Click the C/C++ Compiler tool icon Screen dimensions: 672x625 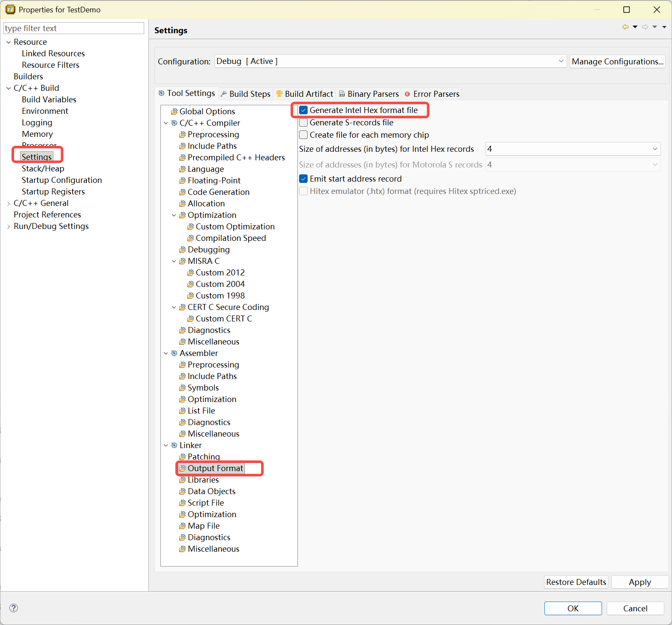click(x=174, y=123)
